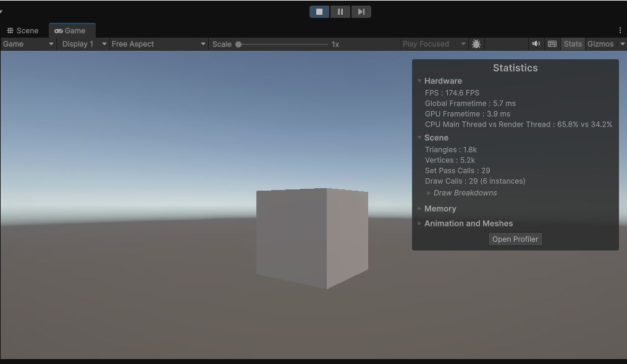Screen dimensions: 627x364
Task: Mute the game audio speaker icon
Action: tap(536, 44)
